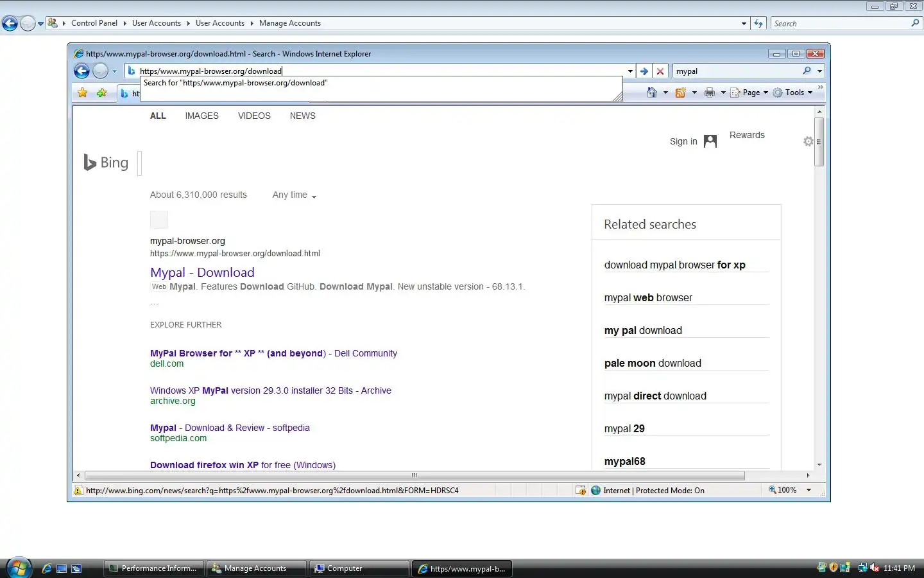Click the IE Back navigation button
The width and height of the screenshot is (924, 578).
[x=81, y=71]
